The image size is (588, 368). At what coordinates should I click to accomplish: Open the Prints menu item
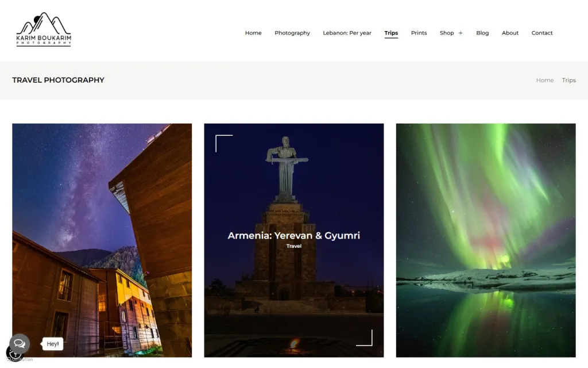(x=419, y=33)
